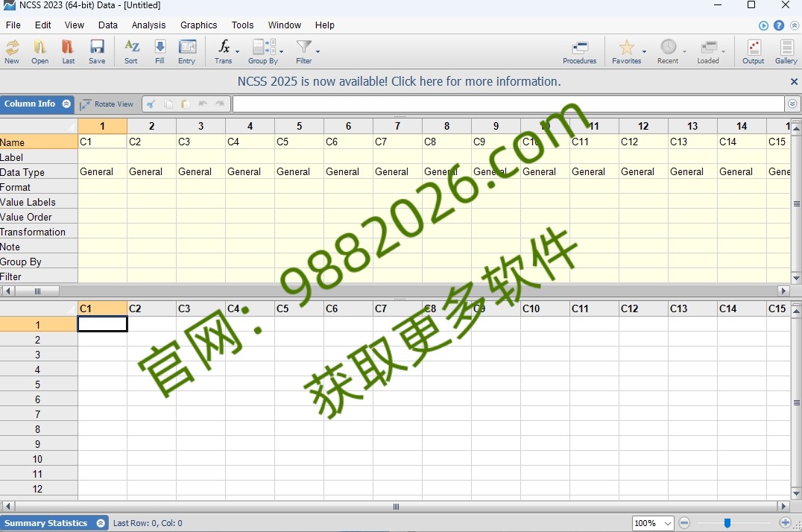
Task: Click column 12 header in Column Info
Action: click(643, 126)
